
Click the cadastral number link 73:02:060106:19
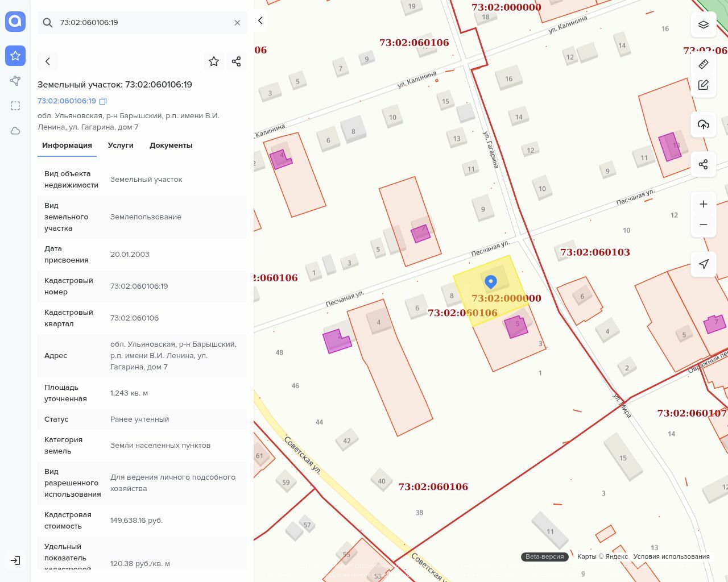click(x=67, y=101)
